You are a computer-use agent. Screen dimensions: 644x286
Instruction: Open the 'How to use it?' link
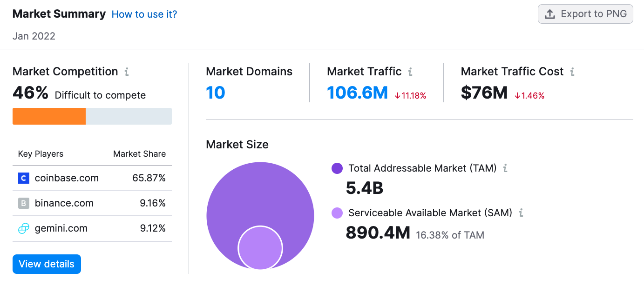click(144, 14)
